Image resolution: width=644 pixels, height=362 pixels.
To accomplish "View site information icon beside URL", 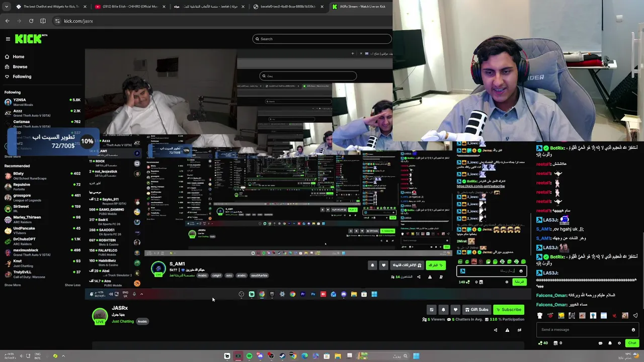I will click(x=57, y=21).
